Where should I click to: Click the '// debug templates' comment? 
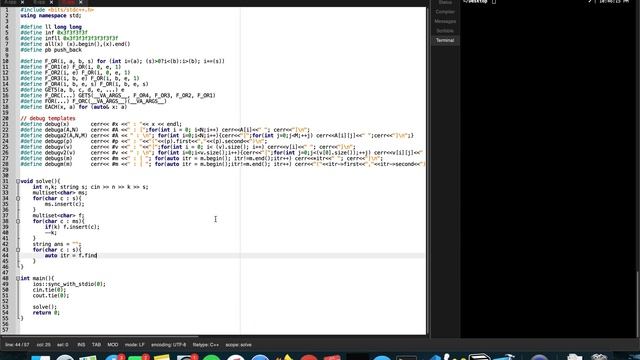[48, 118]
